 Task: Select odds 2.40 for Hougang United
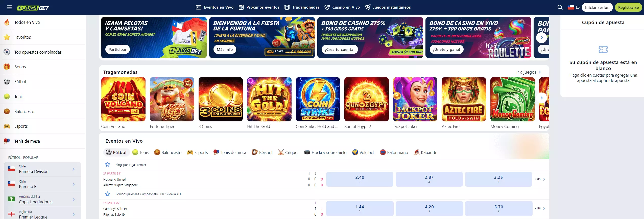coord(360,179)
